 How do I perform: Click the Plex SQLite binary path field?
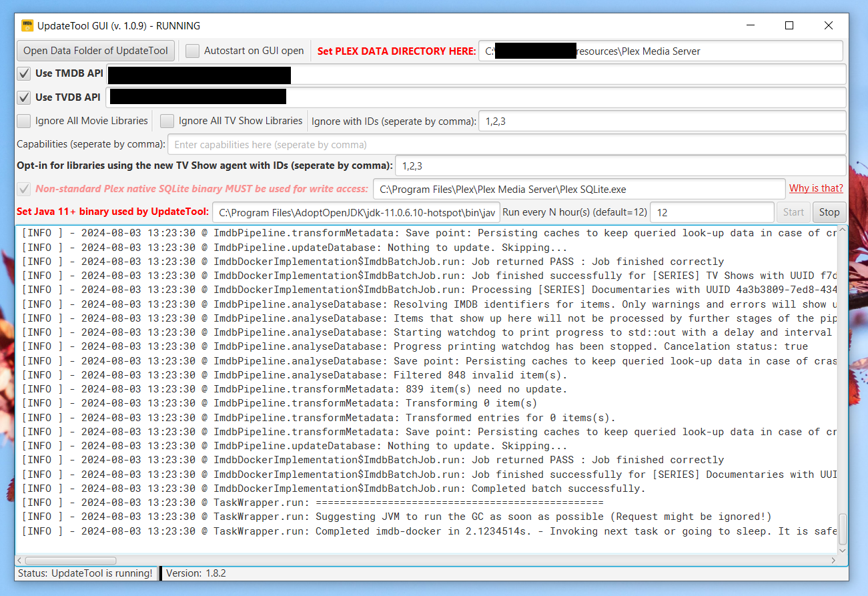578,189
